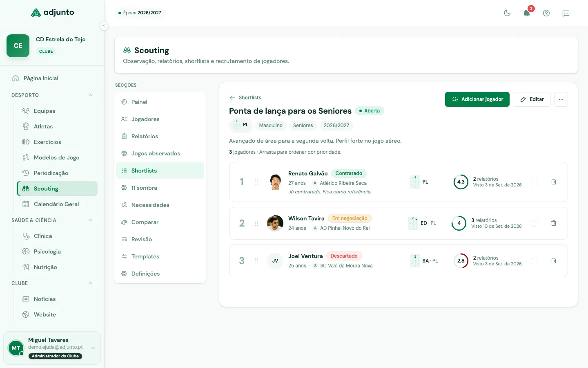Screen dimensions: 588x368
Task: Tick the checkbox for Wilson Tavira
Action: point(534,223)
